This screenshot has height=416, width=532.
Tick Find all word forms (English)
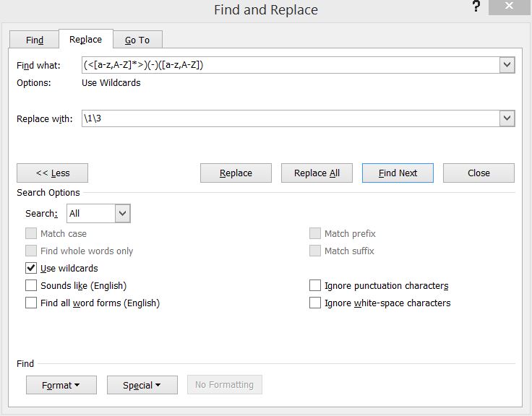[31, 303]
